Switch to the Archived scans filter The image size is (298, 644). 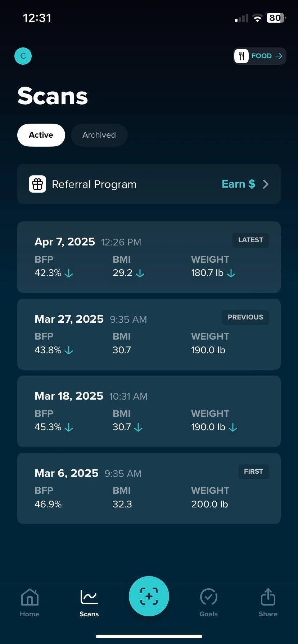pos(99,135)
